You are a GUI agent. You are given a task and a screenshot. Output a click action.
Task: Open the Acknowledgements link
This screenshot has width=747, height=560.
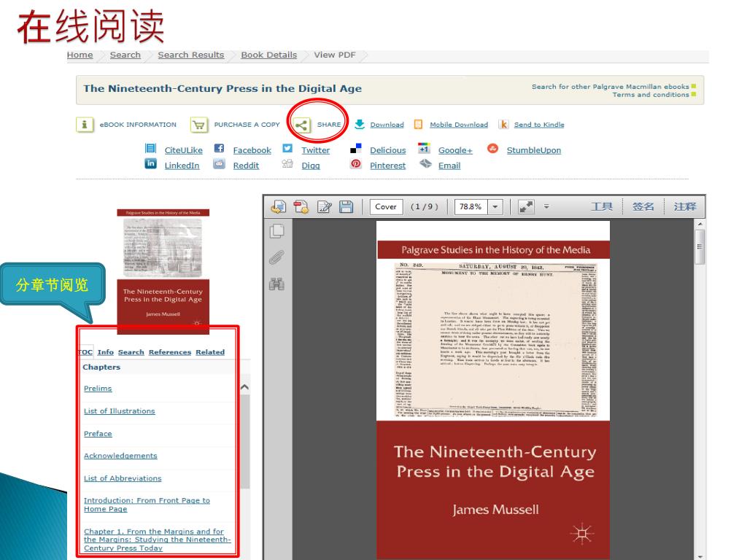pyautogui.click(x=120, y=456)
